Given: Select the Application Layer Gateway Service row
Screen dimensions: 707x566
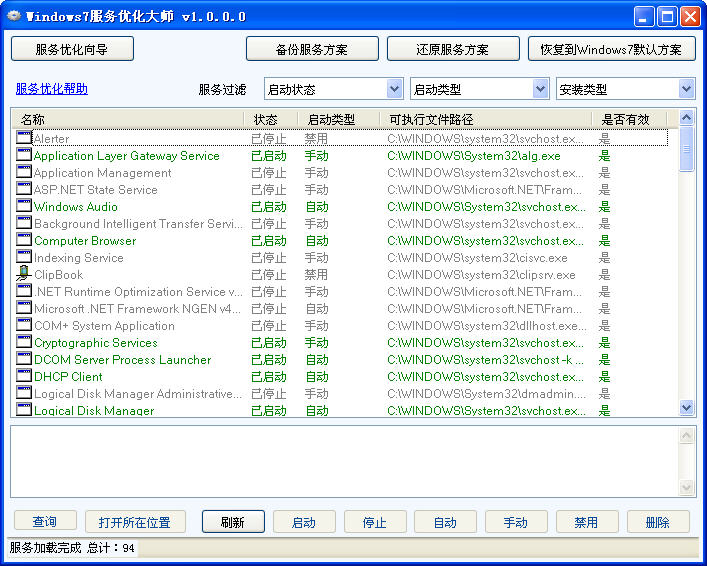Looking at the screenshot, I should [x=126, y=156].
